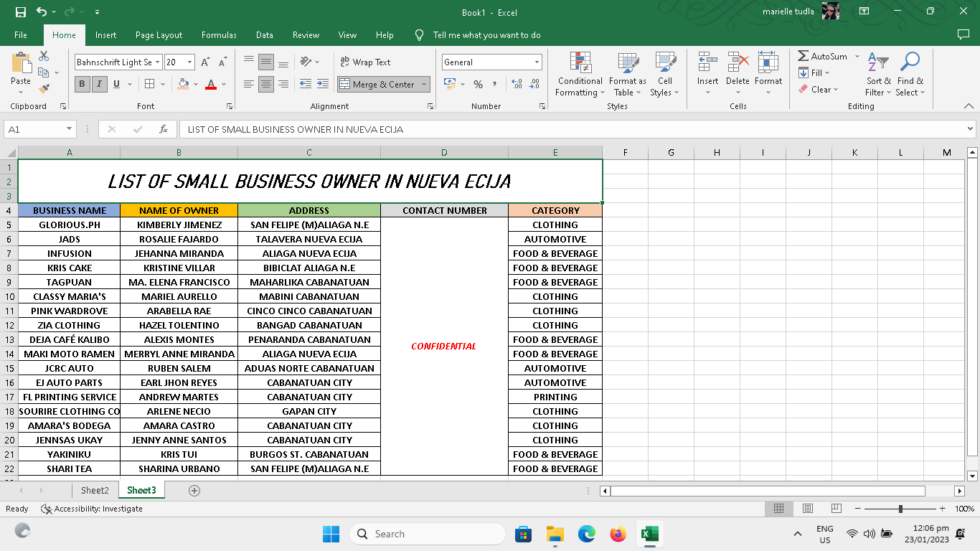Viewport: 980px width, 551px height.
Task: Expand the Name Box dropdown
Action: [x=70, y=129]
